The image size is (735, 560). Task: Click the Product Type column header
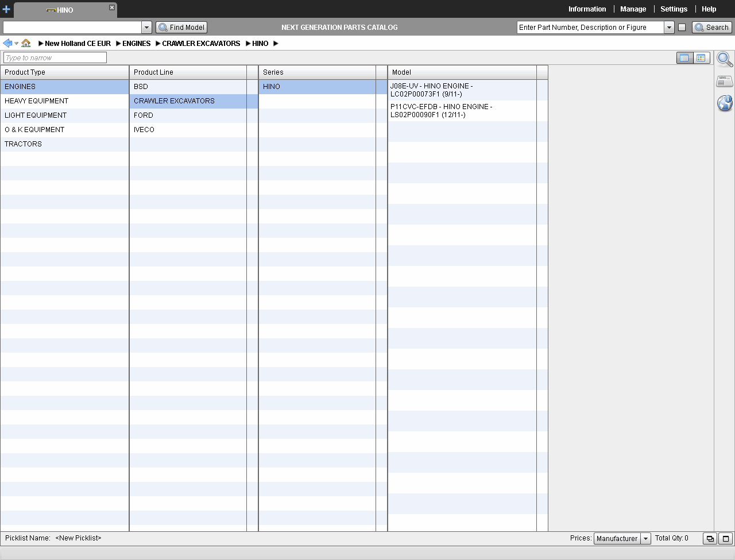tap(64, 72)
